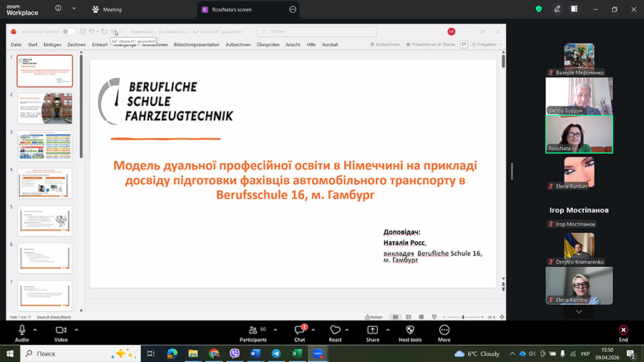The width and height of the screenshot is (644, 362).
Task: Click the green encryption shield icon
Action: click(x=538, y=9)
